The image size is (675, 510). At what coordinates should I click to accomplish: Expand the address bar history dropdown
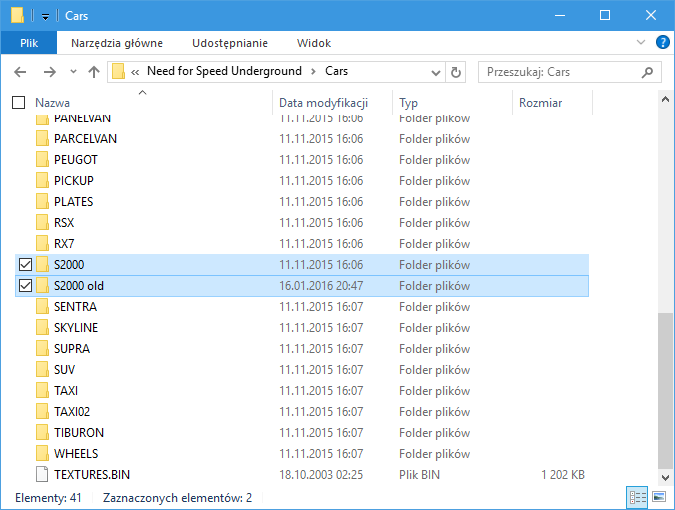pos(435,72)
